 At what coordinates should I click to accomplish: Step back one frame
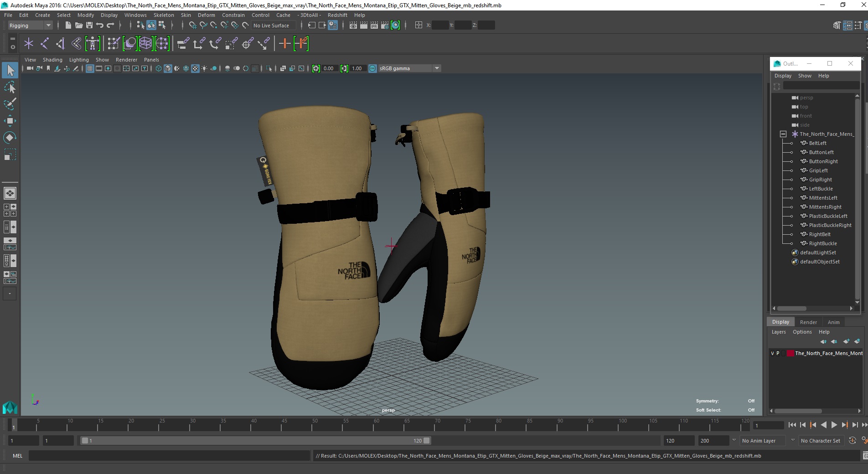(802, 425)
